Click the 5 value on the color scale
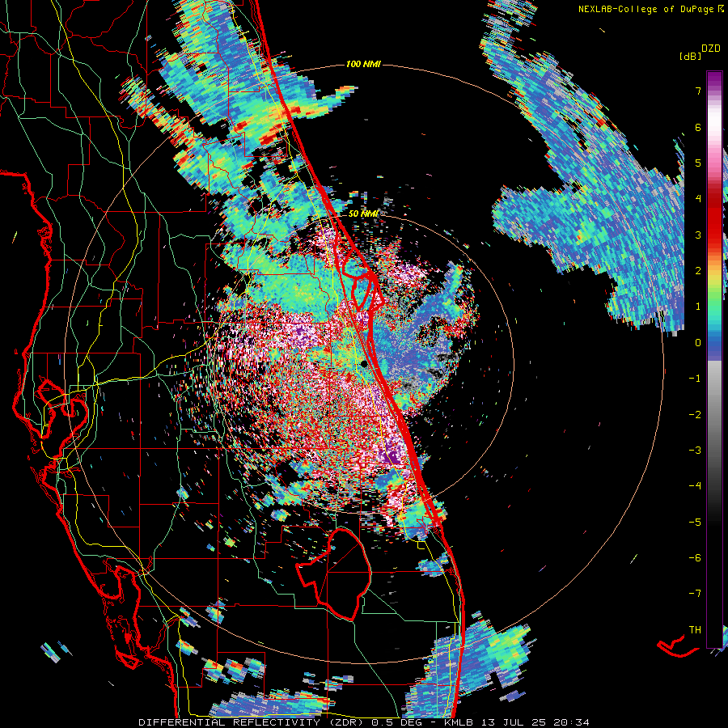 [x=698, y=163]
